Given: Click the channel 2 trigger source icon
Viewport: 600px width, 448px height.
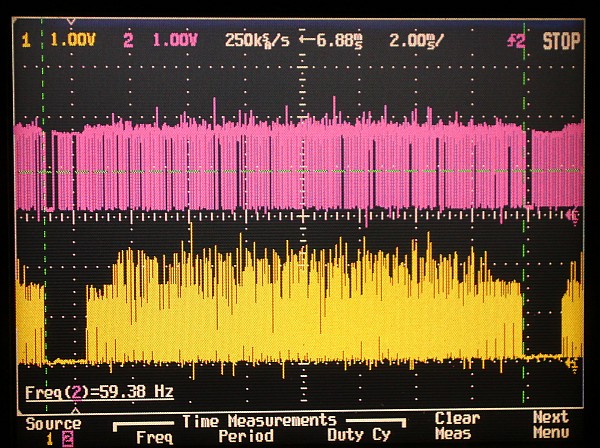Looking at the screenshot, I should 517,42.
